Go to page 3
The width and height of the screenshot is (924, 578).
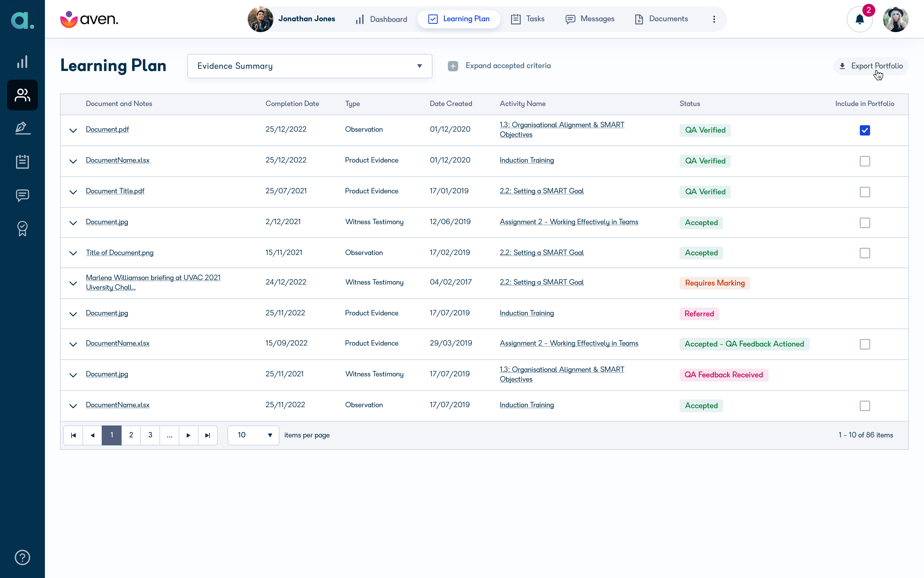(x=150, y=435)
